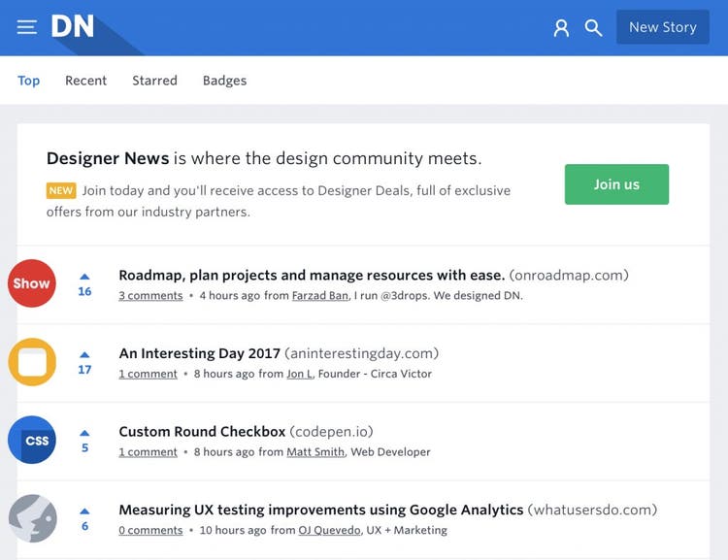Click the yellow badge of An Interesting Day

[32, 362]
